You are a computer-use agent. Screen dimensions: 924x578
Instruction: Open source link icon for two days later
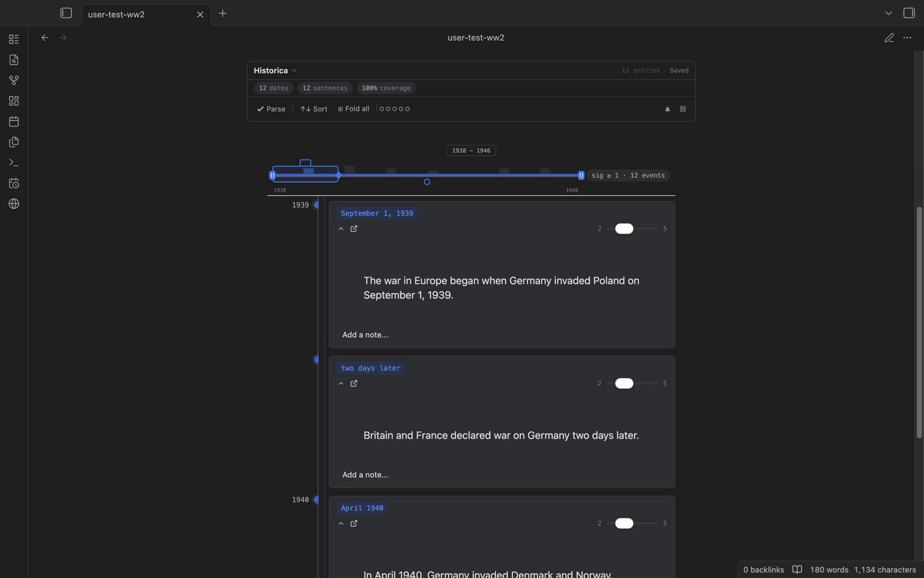[x=354, y=383]
